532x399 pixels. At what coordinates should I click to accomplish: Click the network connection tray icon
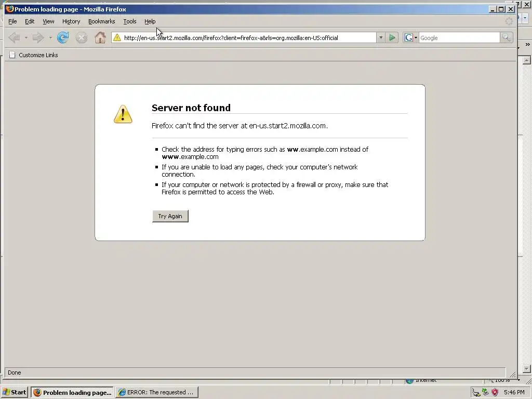pyautogui.click(x=476, y=393)
